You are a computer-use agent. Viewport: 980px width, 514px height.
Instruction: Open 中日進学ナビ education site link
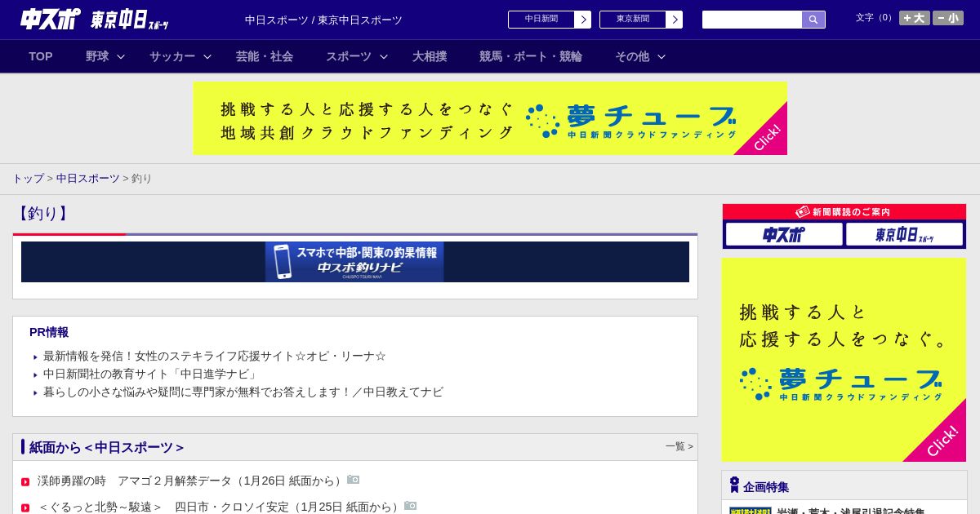click(x=152, y=374)
